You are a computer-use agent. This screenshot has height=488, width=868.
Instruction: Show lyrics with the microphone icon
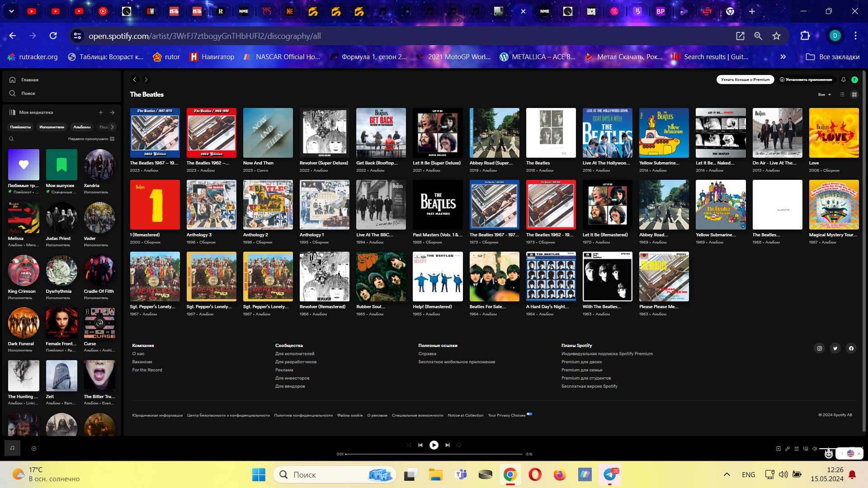point(788,449)
